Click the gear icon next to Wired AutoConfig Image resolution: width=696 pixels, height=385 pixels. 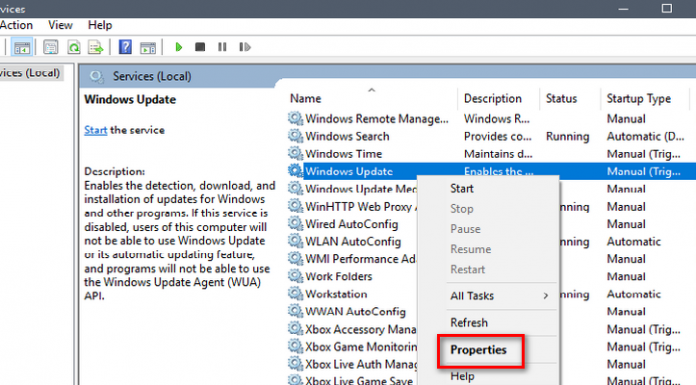coord(295,224)
